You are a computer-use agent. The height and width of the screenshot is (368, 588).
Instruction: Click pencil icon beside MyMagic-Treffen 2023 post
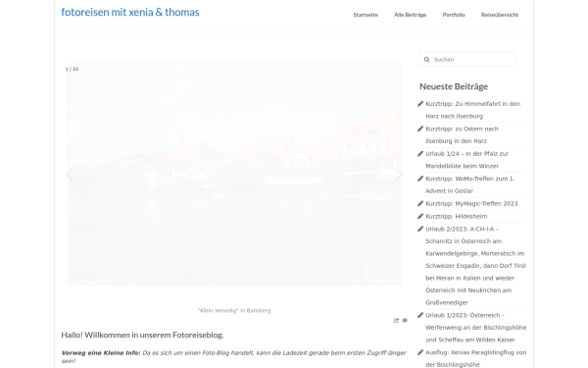420,203
